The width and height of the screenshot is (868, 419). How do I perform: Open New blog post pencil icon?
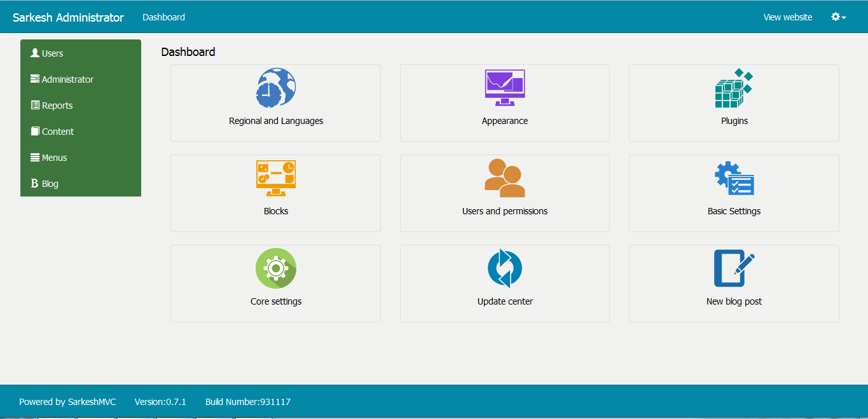734,268
